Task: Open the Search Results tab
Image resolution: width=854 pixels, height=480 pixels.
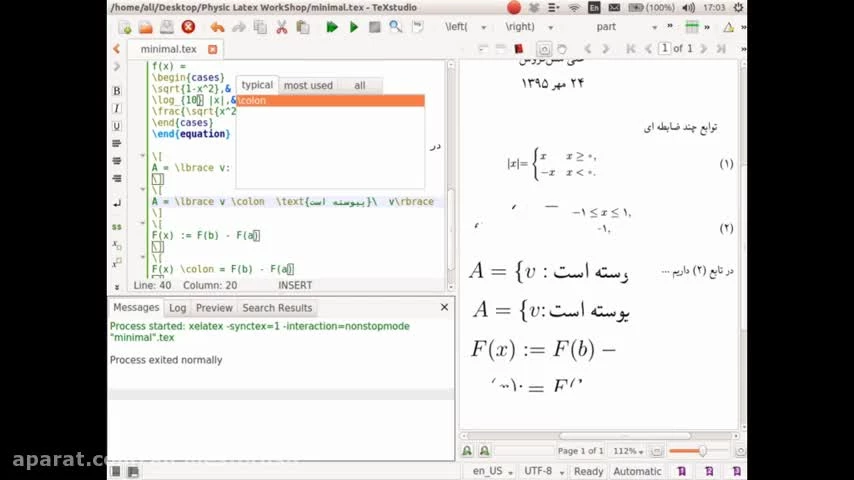Action: [277, 308]
